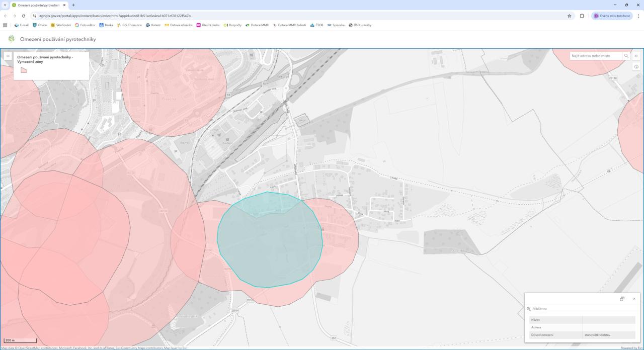Screen dimensions: 644x350
Task: Open a new browser tab
Action: [74, 5]
